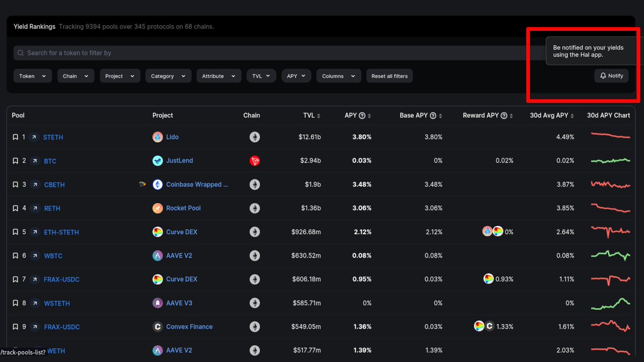644x362 pixels.
Task: Open the Project filter dropdown
Action: (120, 76)
